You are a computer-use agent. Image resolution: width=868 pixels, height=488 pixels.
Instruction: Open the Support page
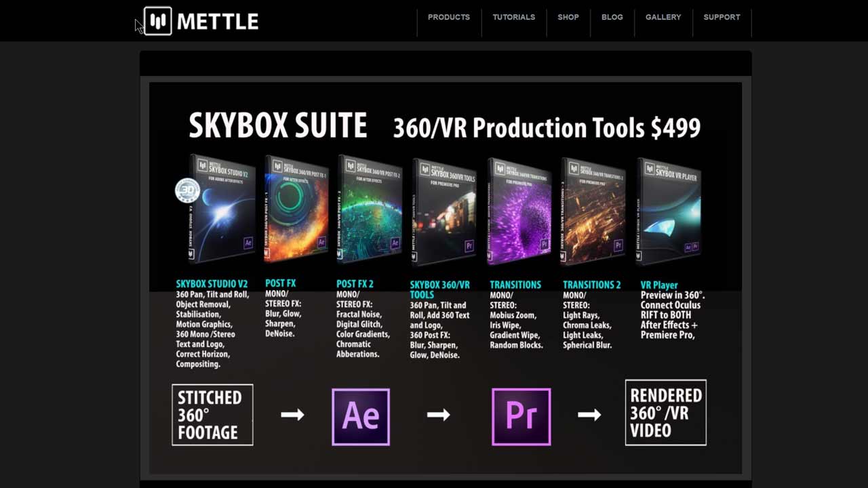(722, 18)
